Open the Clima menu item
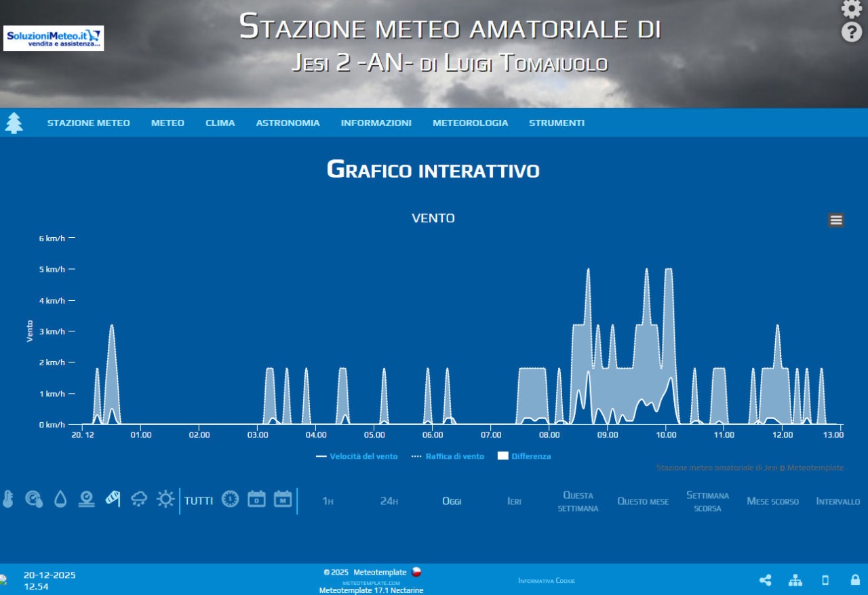Screen dimensions: 868x595 click(220, 123)
